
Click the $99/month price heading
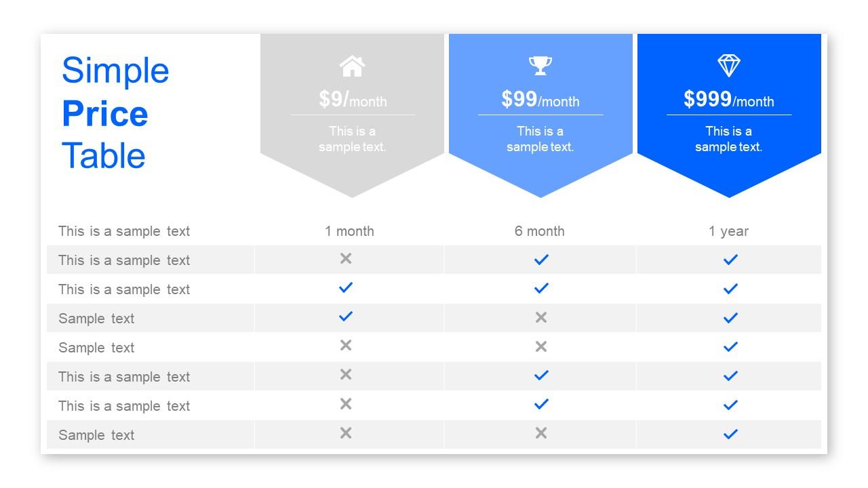coord(540,100)
